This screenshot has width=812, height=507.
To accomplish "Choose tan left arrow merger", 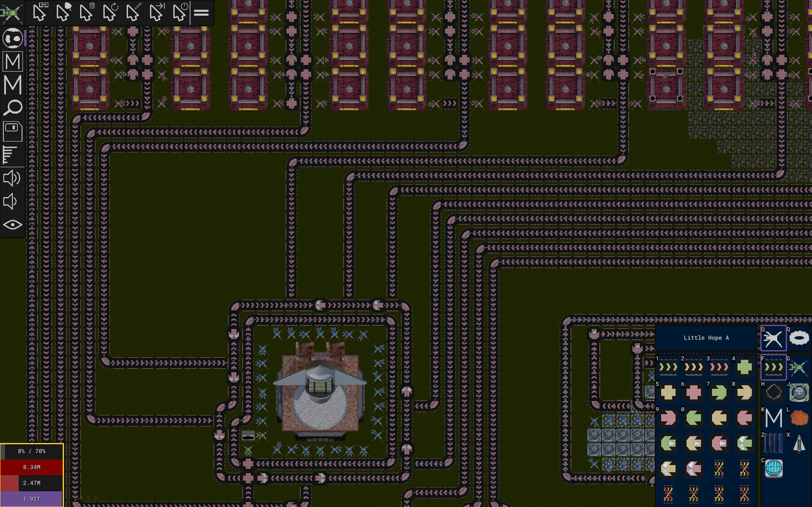I will click(x=719, y=418).
